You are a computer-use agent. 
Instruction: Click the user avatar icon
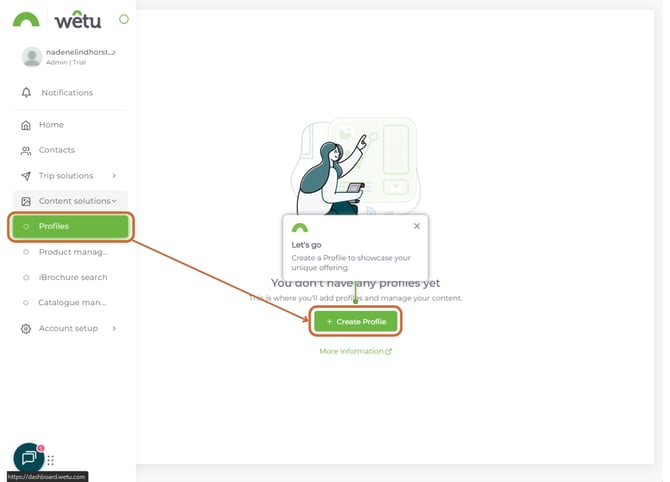pos(32,57)
